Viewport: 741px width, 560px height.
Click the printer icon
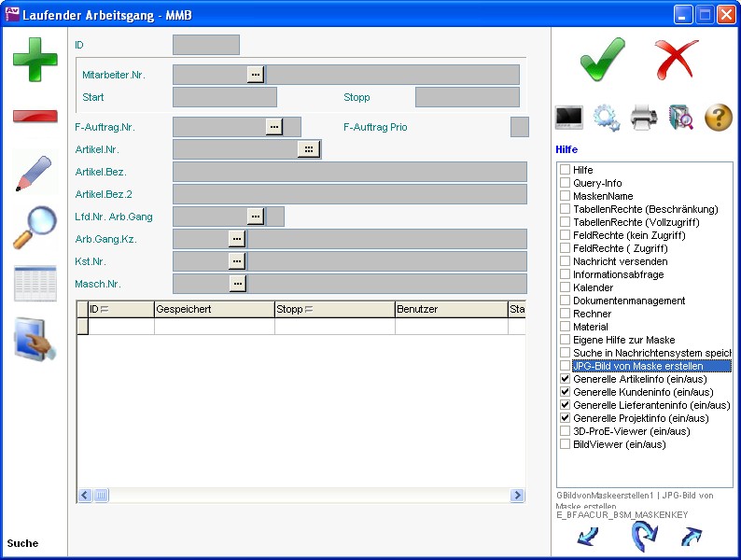pyautogui.click(x=645, y=118)
